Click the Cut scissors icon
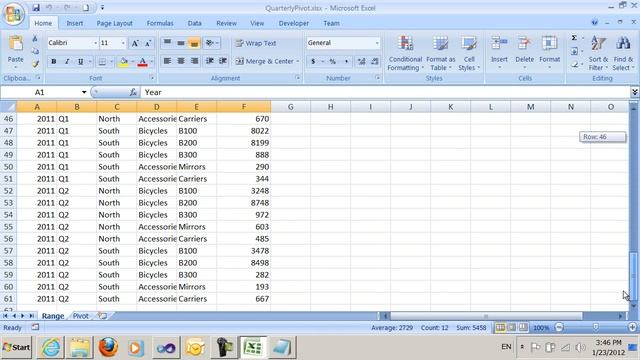This screenshot has height=360, width=640. pyautogui.click(x=35, y=38)
